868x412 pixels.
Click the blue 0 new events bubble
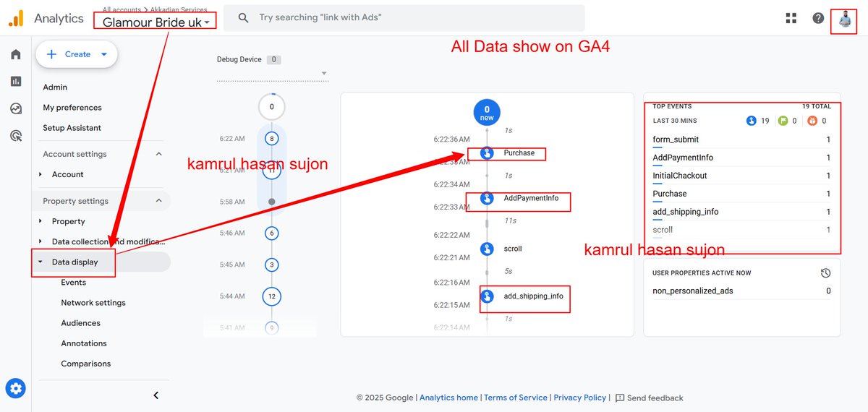click(x=487, y=113)
